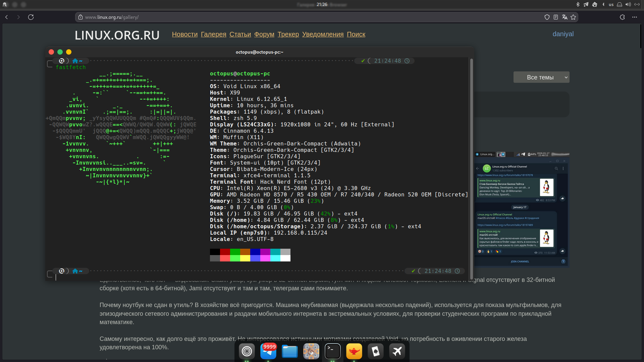The width and height of the screenshot is (644, 362).
Task: Bookmark page with star icon
Action: [x=573, y=17]
